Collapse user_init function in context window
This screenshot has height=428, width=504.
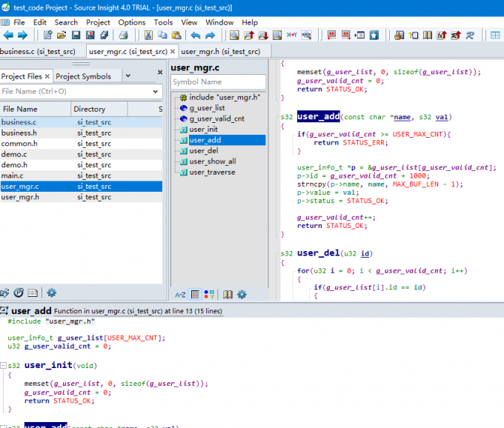point(3,365)
